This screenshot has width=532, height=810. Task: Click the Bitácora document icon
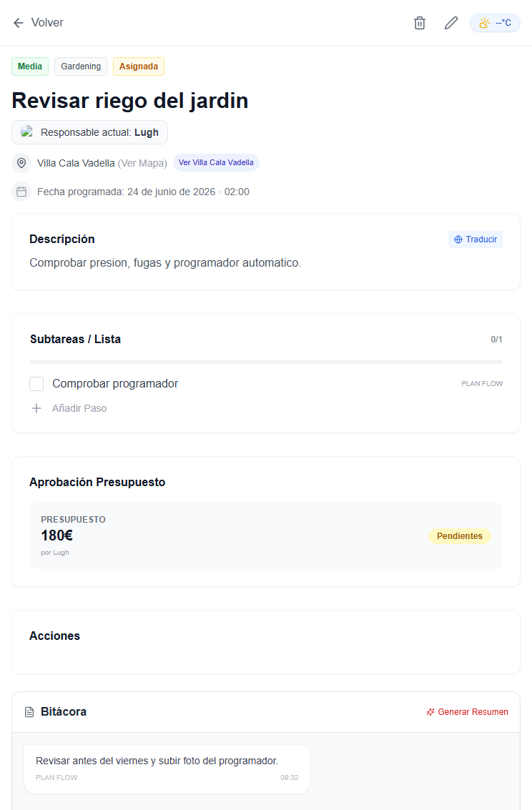click(29, 712)
